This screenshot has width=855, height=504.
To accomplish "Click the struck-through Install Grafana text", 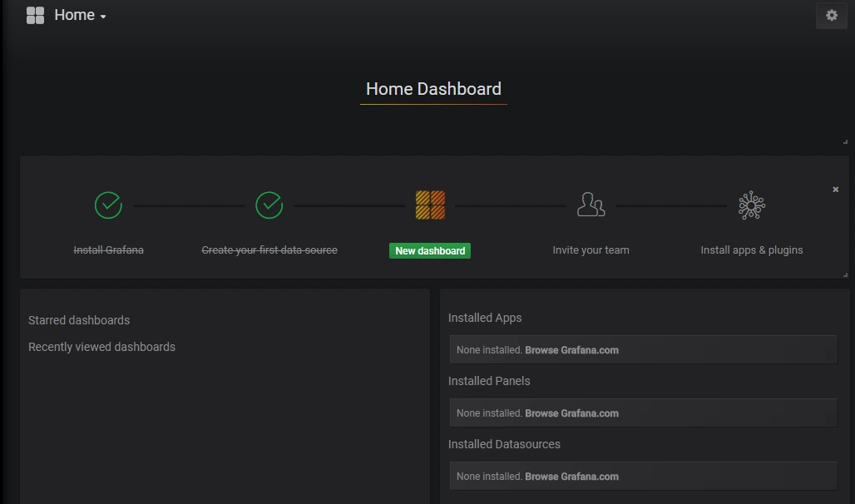I will coord(108,250).
